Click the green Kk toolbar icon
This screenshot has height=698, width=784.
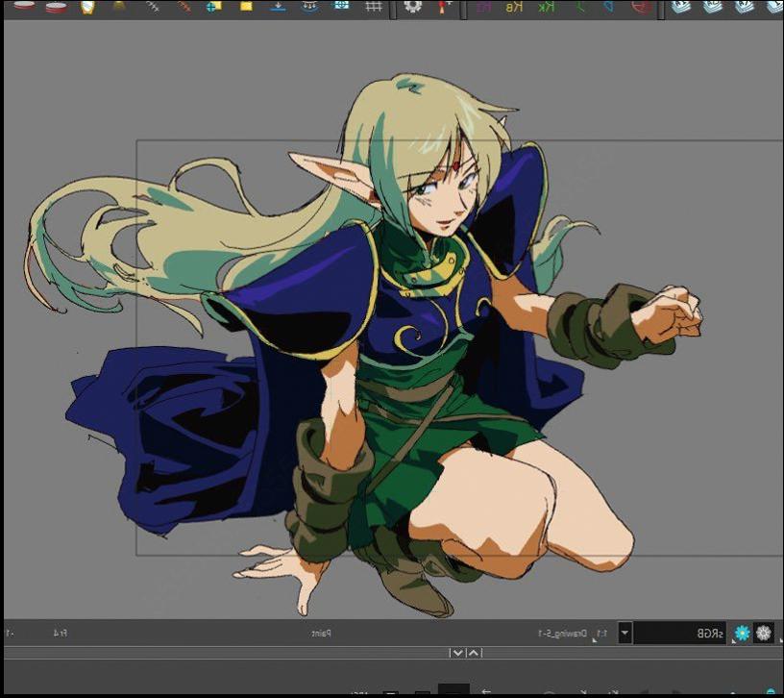tap(545, 6)
